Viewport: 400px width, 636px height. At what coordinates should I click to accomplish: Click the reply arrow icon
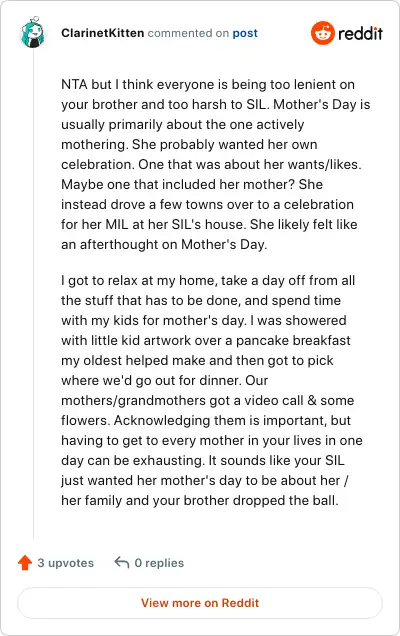122,563
